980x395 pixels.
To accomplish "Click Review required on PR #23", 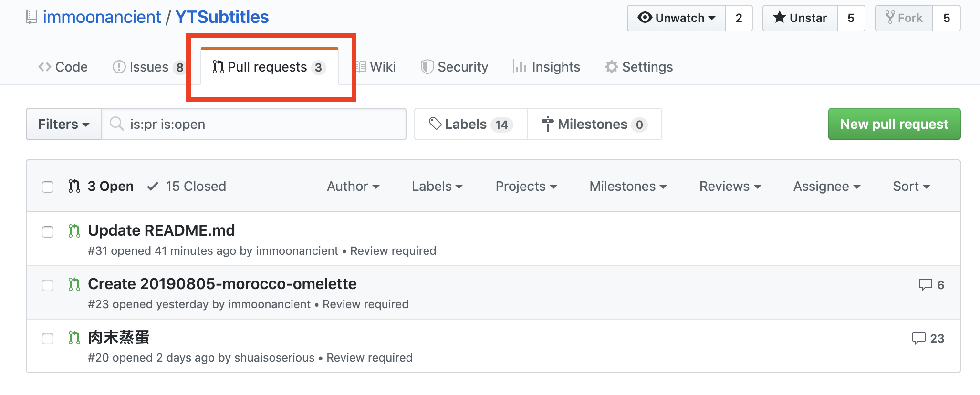I will [x=365, y=304].
